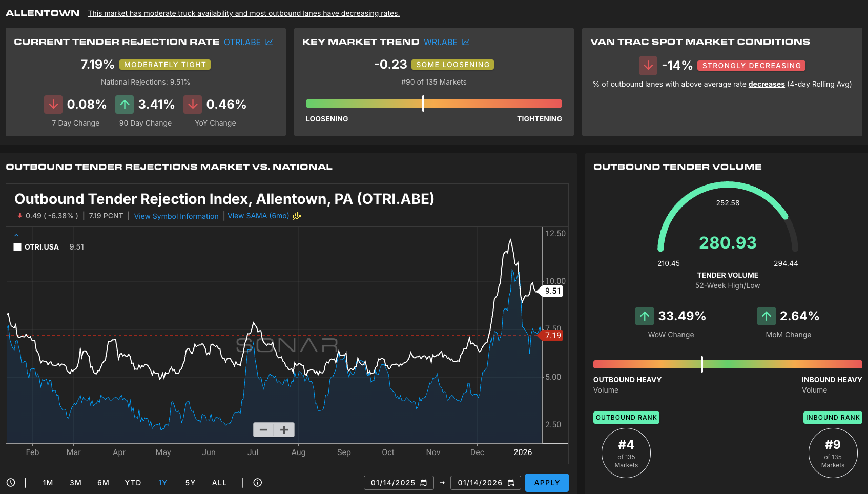This screenshot has width=868, height=494.
Task: Click the SAMA hand icon
Action: pyautogui.click(x=297, y=216)
